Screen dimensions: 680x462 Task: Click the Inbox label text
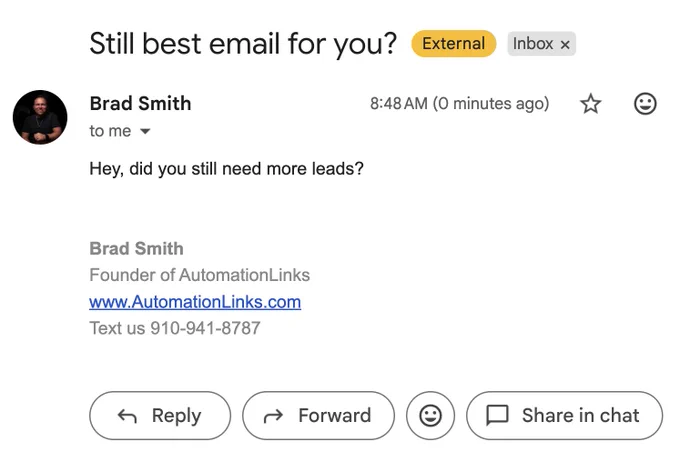click(x=533, y=43)
